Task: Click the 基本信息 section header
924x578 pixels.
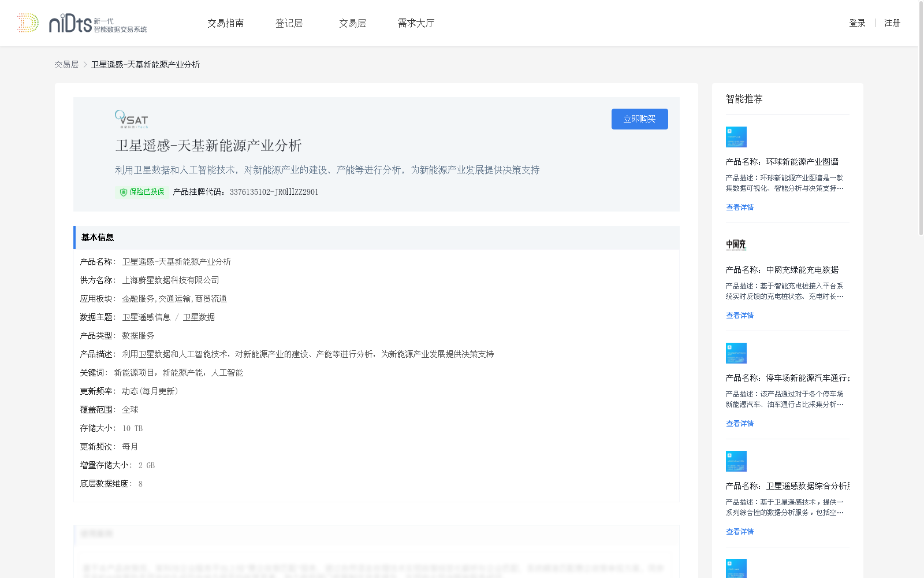Action: [x=377, y=238]
